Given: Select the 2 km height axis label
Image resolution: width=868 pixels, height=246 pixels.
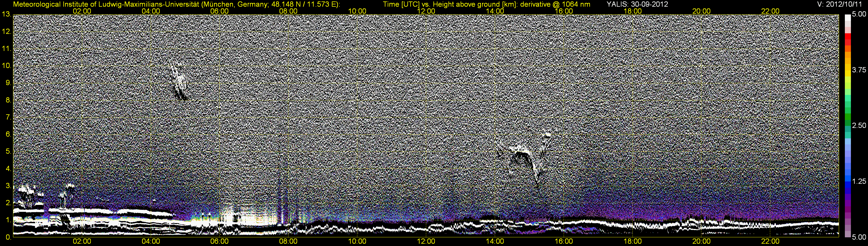Looking at the screenshot, I should pos(8,203).
